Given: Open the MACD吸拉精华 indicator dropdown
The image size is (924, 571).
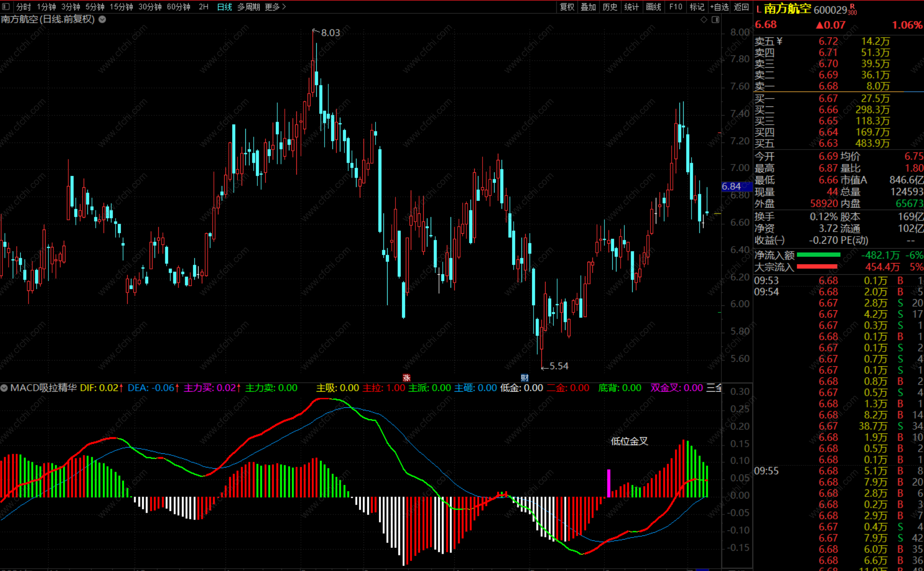Looking at the screenshot, I should (4, 388).
